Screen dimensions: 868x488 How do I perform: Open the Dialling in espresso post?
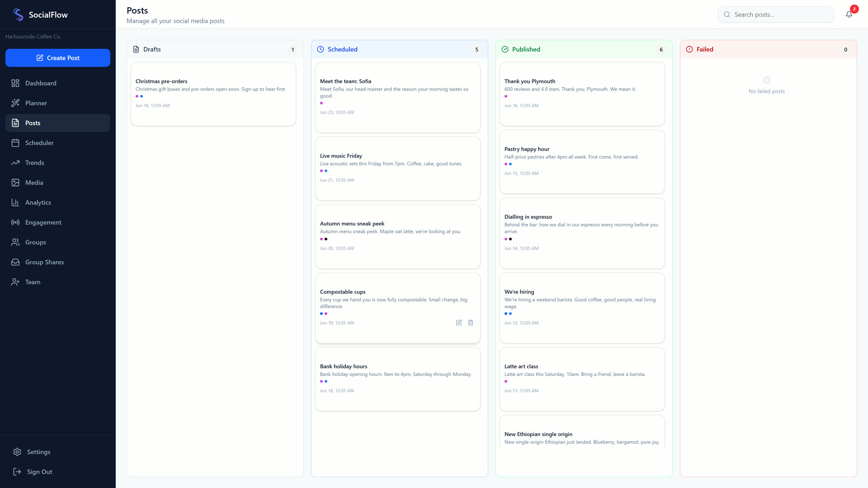coord(582,233)
